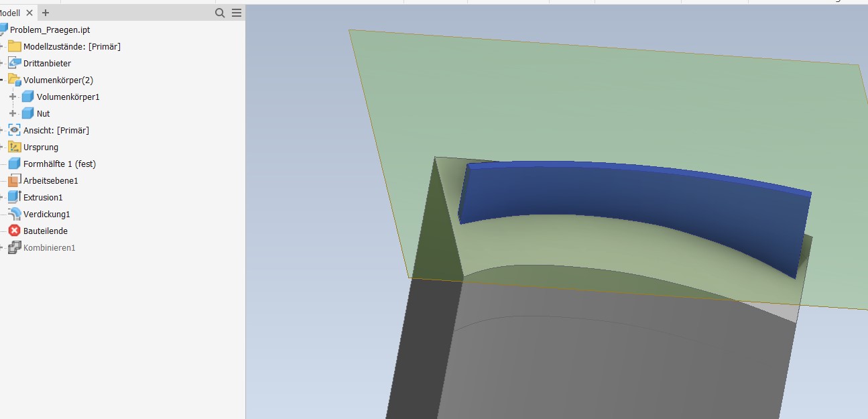Click the Problem_Praegen.ipt part icon
Screen dimensions: 868x419
click(3, 29)
